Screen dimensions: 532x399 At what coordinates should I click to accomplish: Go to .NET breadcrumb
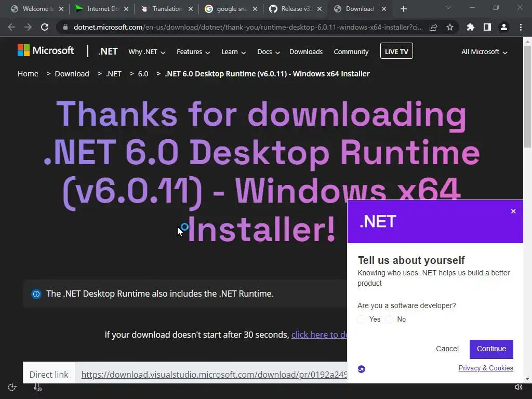tap(114, 74)
